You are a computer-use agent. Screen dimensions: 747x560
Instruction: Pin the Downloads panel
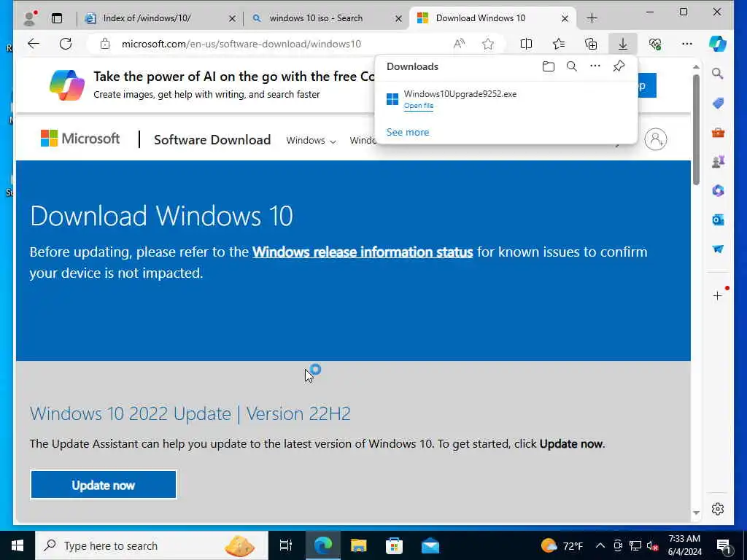(x=619, y=66)
